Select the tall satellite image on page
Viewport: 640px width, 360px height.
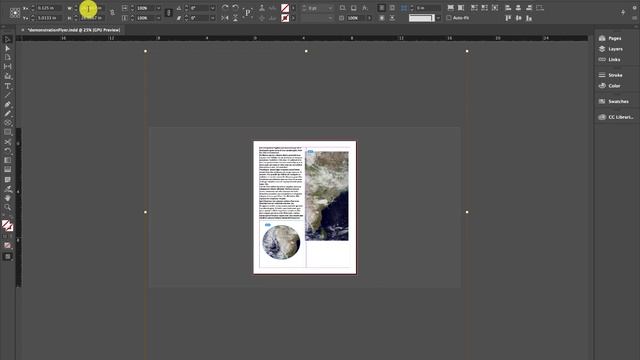pos(327,196)
